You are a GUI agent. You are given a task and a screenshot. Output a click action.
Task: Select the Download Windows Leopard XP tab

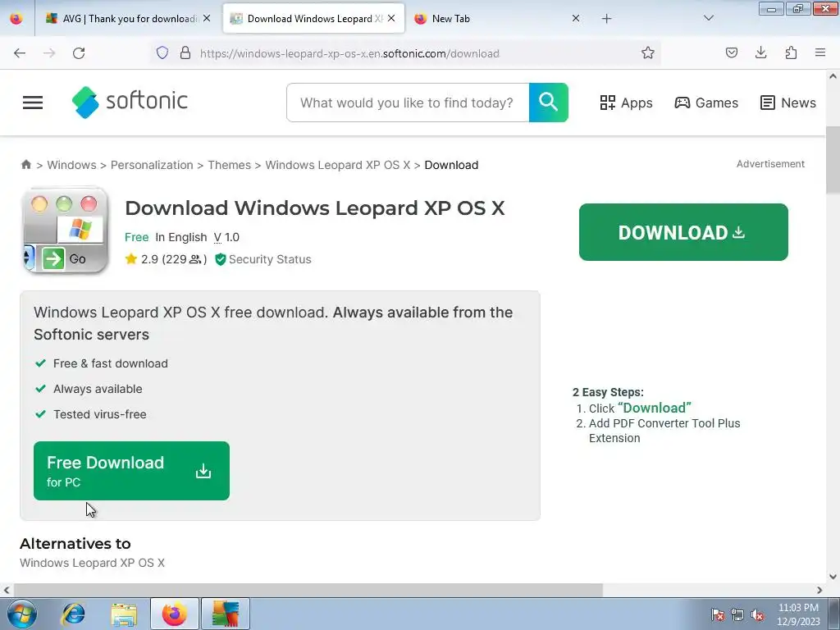(x=313, y=18)
